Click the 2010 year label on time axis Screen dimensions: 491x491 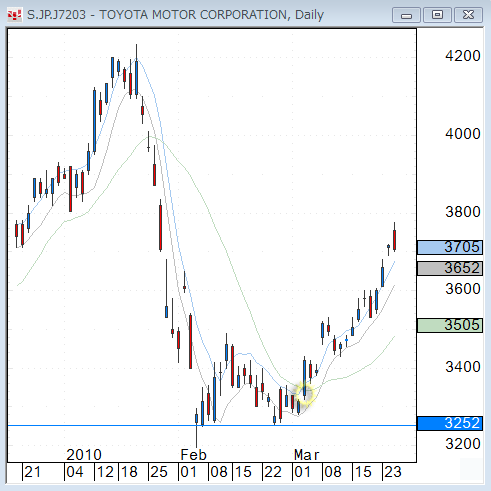[84, 455]
